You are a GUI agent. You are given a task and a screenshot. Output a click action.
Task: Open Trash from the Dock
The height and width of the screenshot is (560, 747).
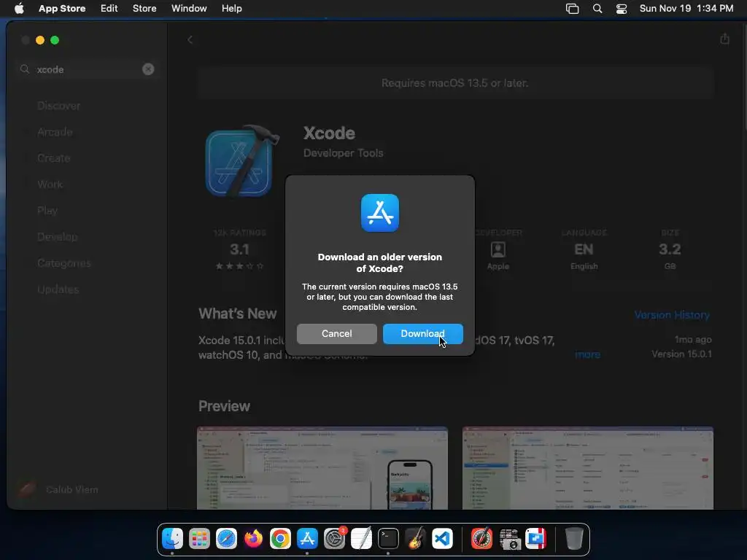(x=574, y=539)
